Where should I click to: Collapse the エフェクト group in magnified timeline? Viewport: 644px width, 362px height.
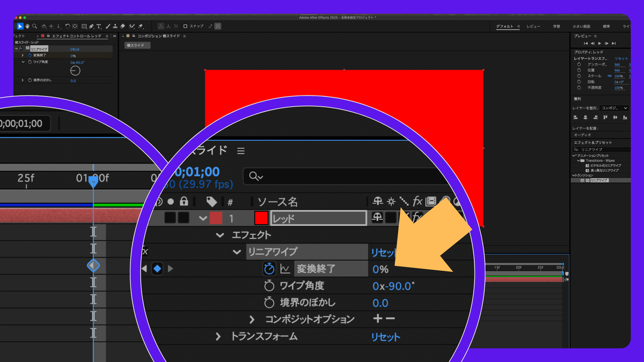219,235
